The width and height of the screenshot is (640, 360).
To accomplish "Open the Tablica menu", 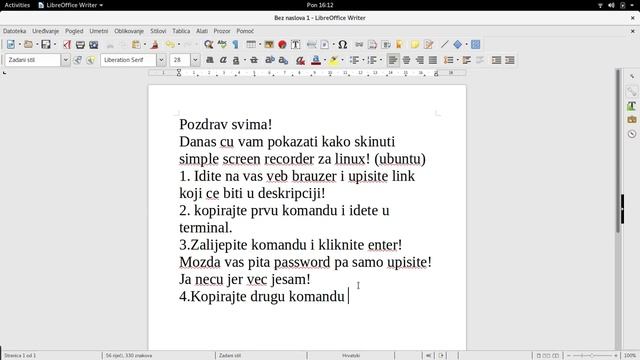I will click(181, 31).
